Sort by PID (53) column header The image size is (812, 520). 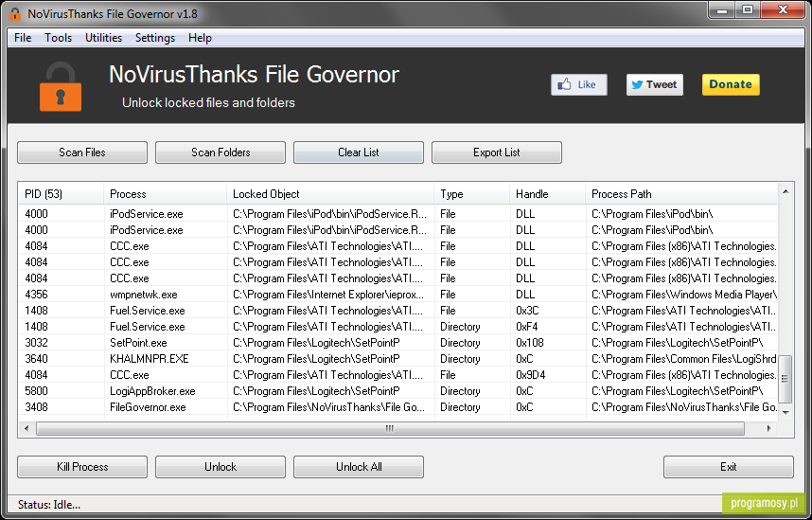[x=62, y=194]
